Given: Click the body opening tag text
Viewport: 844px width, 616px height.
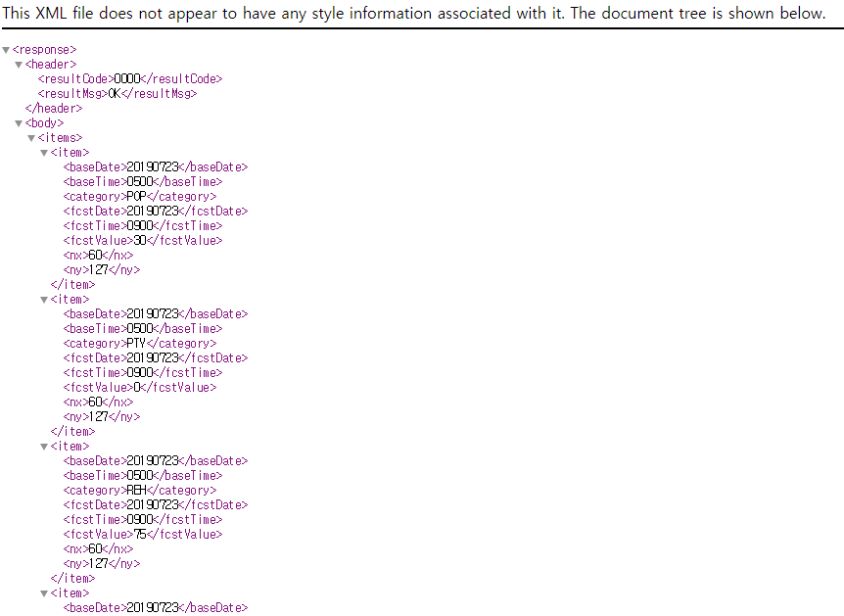Looking at the screenshot, I should click(44, 123).
